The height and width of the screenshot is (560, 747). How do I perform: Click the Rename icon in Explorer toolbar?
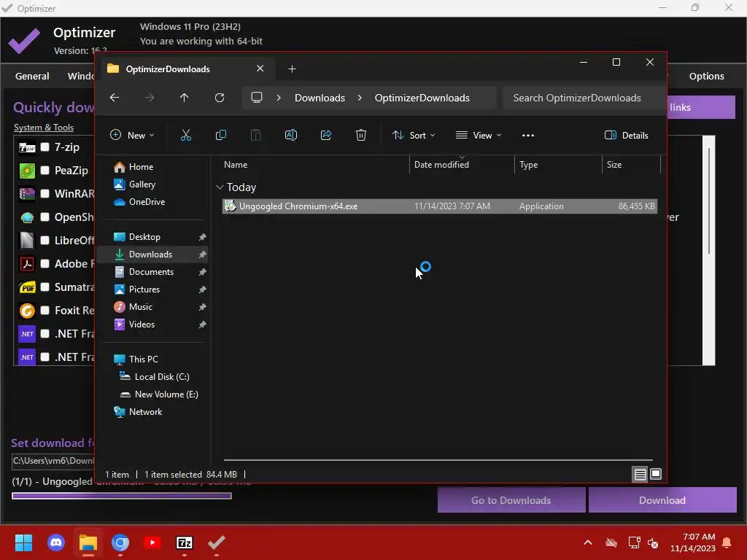point(291,135)
